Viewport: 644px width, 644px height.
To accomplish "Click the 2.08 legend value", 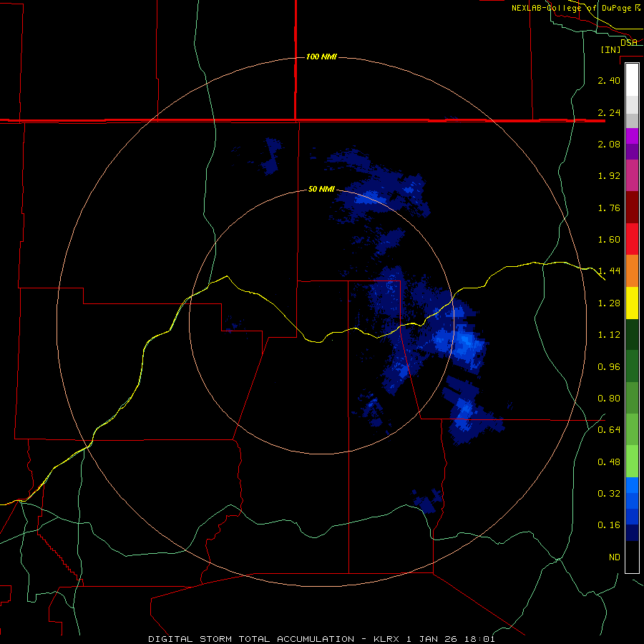I will [x=609, y=144].
